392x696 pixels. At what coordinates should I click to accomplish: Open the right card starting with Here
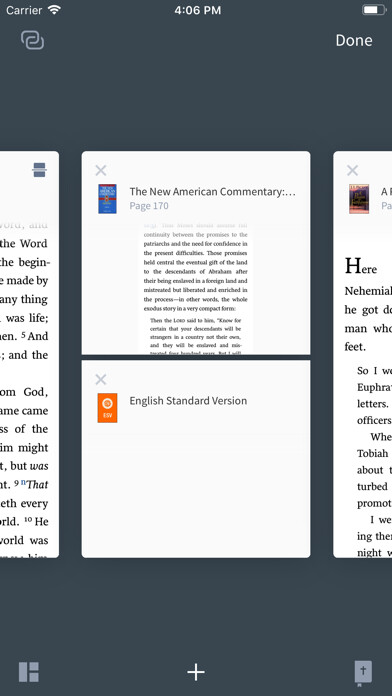(x=363, y=354)
